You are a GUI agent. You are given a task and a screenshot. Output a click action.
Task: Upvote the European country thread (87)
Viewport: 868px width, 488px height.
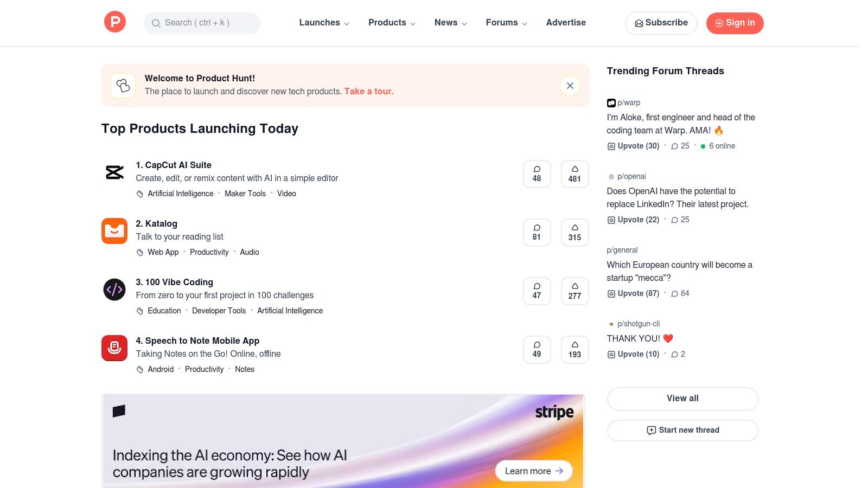tap(633, 293)
